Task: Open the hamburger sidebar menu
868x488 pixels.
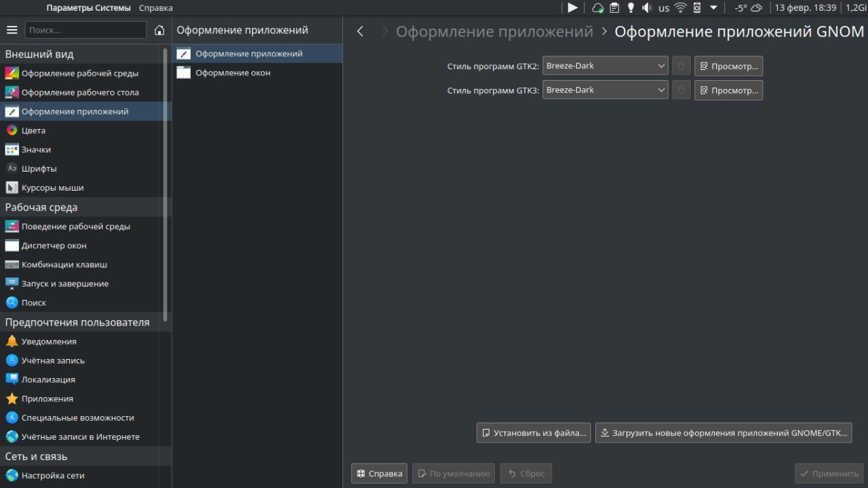Action: [12, 30]
